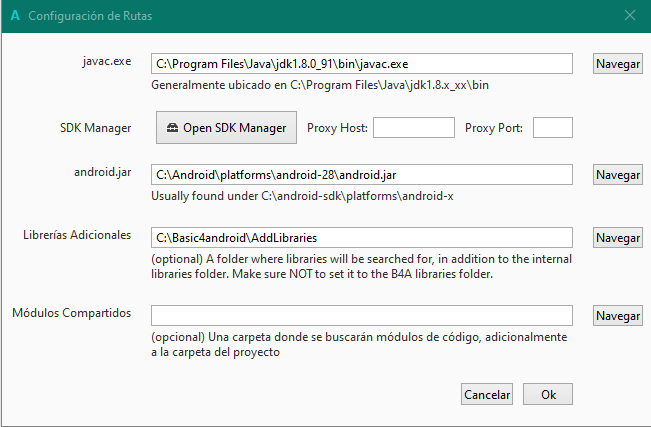Close the Configuración de Rutas dialog
This screenshot has width=651, height=427.
629,16
